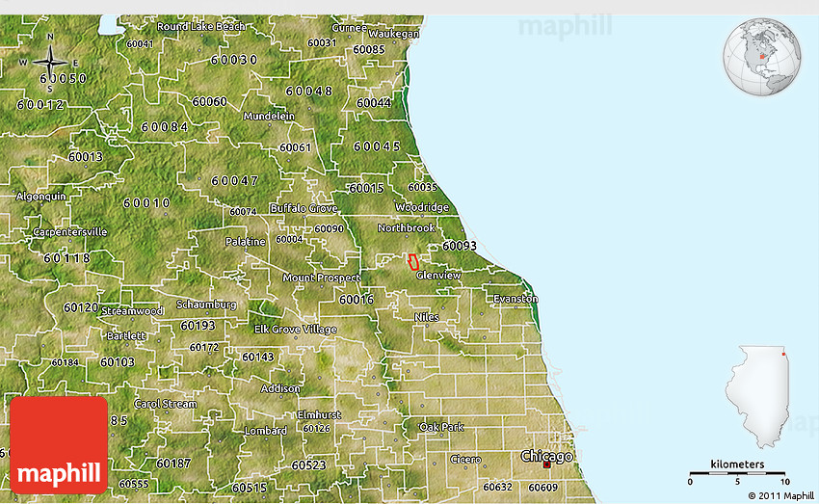Click the 60010 ZIP code area
The height and width of the screenshot is (504, 819).
coord(146,202)
